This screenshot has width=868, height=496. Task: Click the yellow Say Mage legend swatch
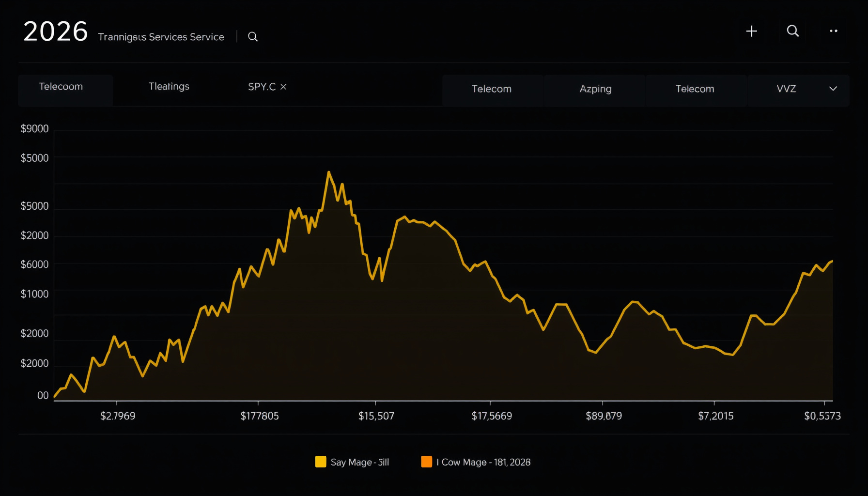coord(321,462)
